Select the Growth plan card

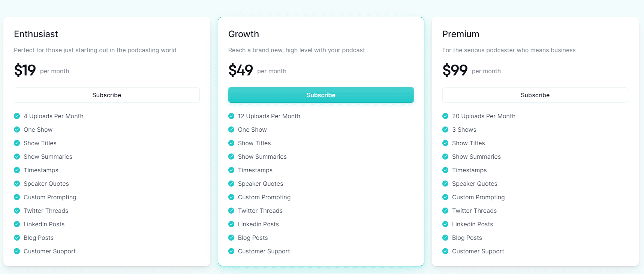click(x=321, y=141)
